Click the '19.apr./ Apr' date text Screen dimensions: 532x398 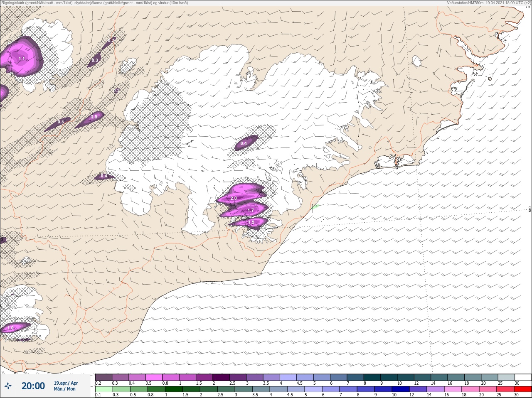[x=66, y=383]
